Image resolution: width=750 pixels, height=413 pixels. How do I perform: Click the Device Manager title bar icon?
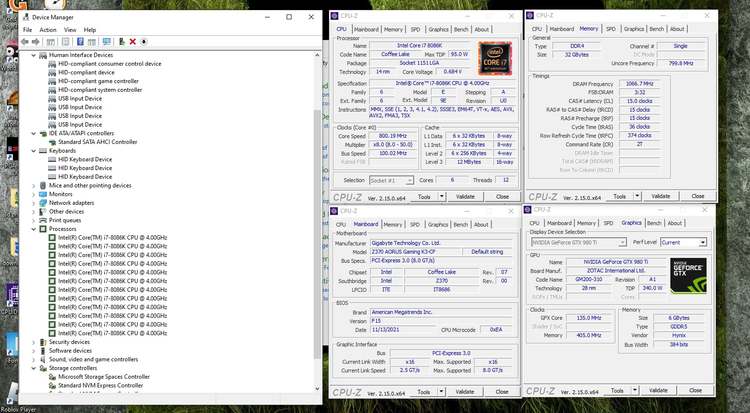(26, 17)
